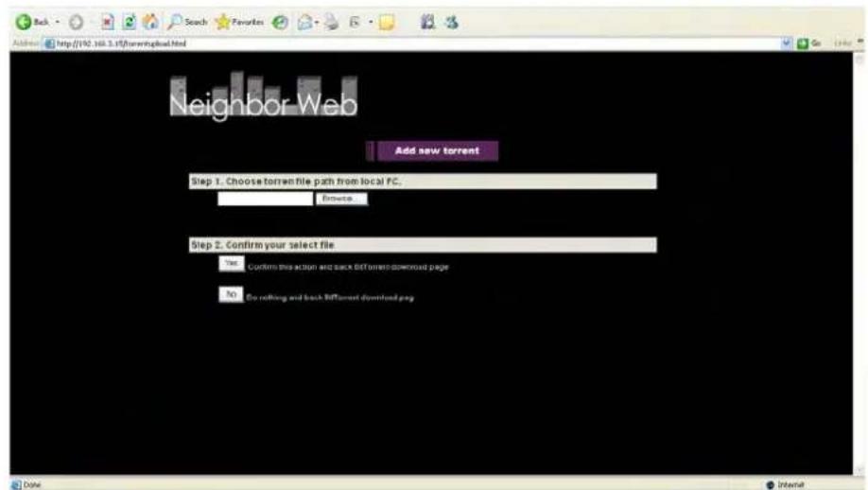This screenshot has height=490, width=868.
Task: Click the page icon in address bar
Action: point(49,44)
